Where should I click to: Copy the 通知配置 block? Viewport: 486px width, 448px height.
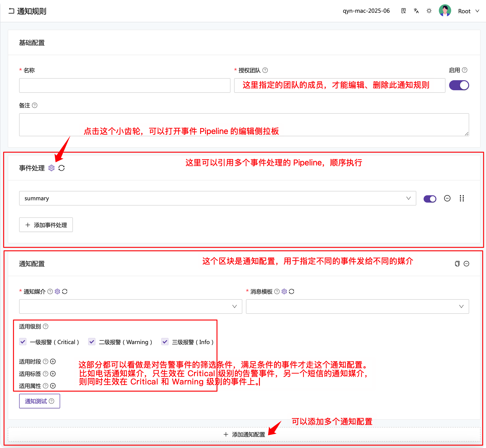coord(457,264)
